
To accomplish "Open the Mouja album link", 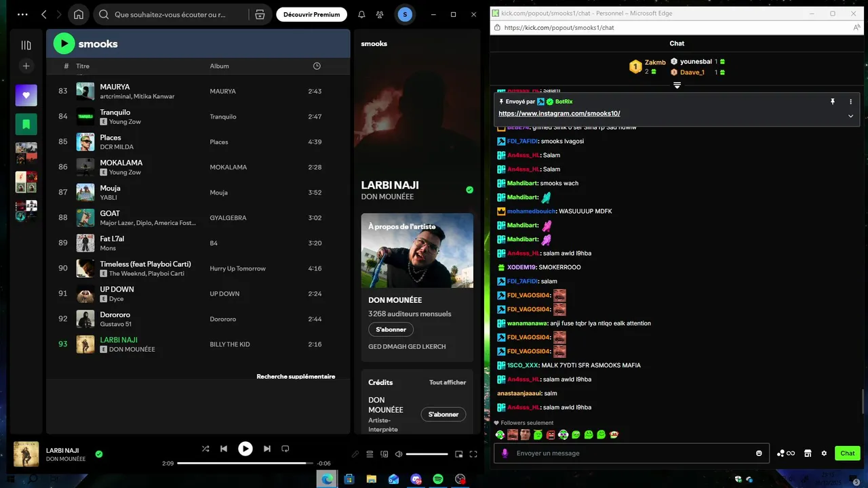I will click(218, 192).
